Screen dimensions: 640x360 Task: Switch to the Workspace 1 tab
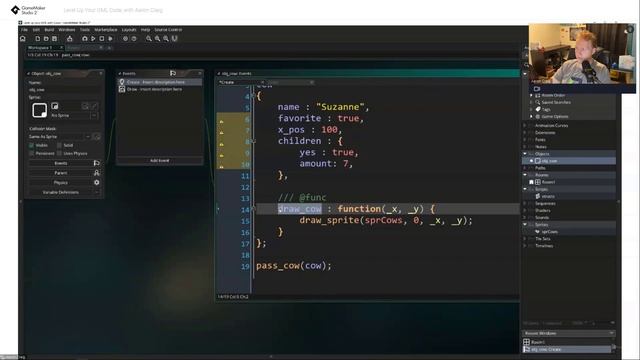tap(40, 48)
